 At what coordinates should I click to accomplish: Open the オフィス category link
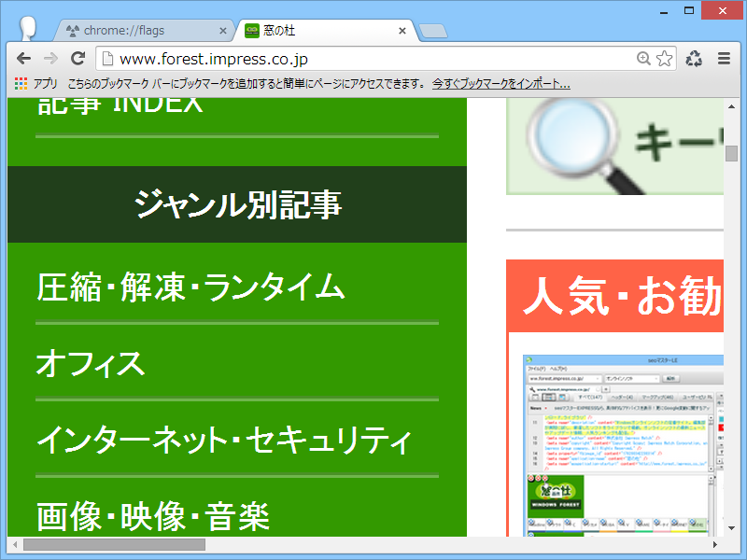(89, 365)
